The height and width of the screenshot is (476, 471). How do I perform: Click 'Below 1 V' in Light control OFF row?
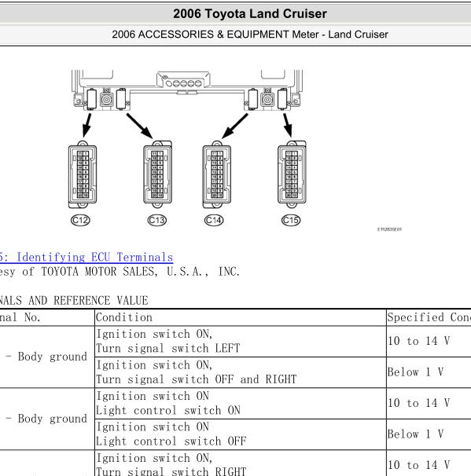coord(415,434)
